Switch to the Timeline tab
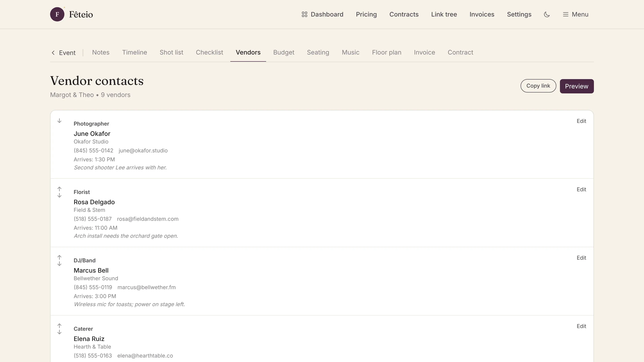644x362 pixels. tap(134, 52)
